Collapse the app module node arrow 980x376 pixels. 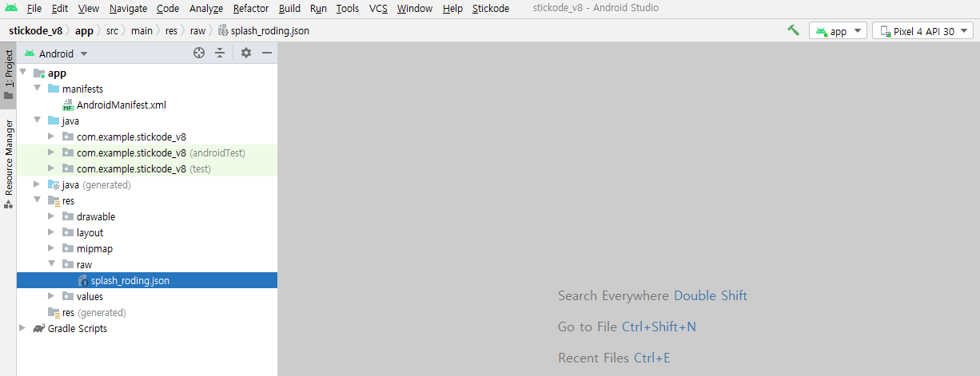23,73
